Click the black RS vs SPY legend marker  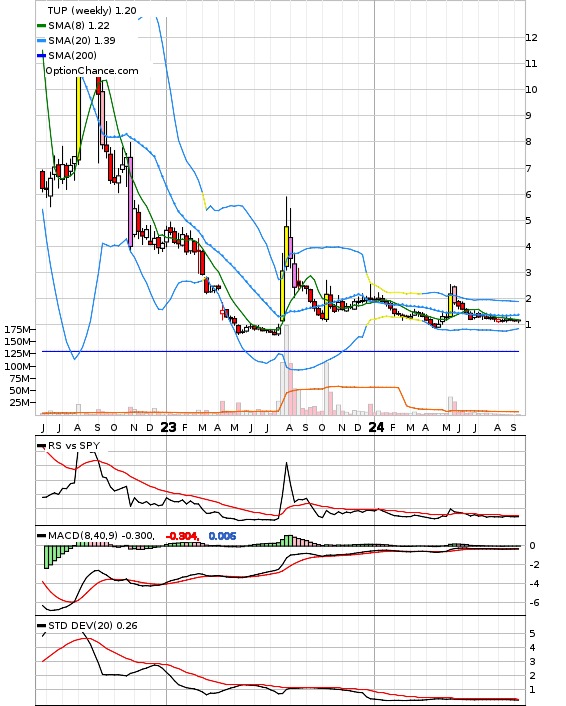(41, 446)
